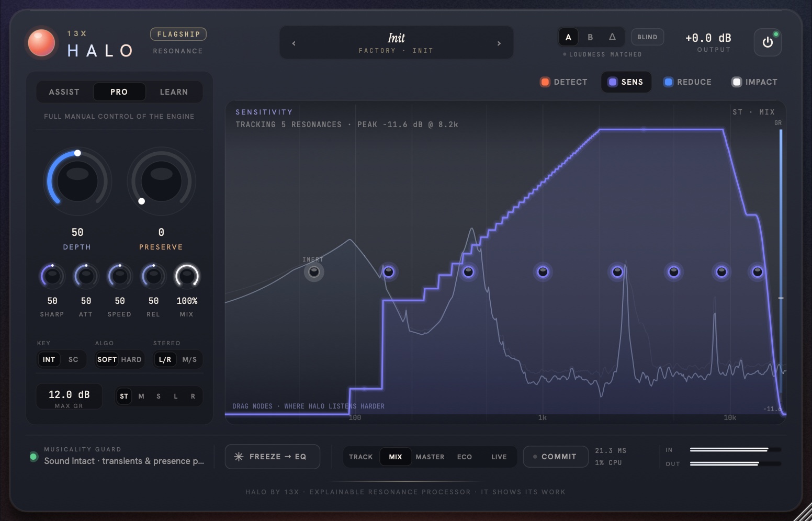Click the MIX knob

click(187, 276)
